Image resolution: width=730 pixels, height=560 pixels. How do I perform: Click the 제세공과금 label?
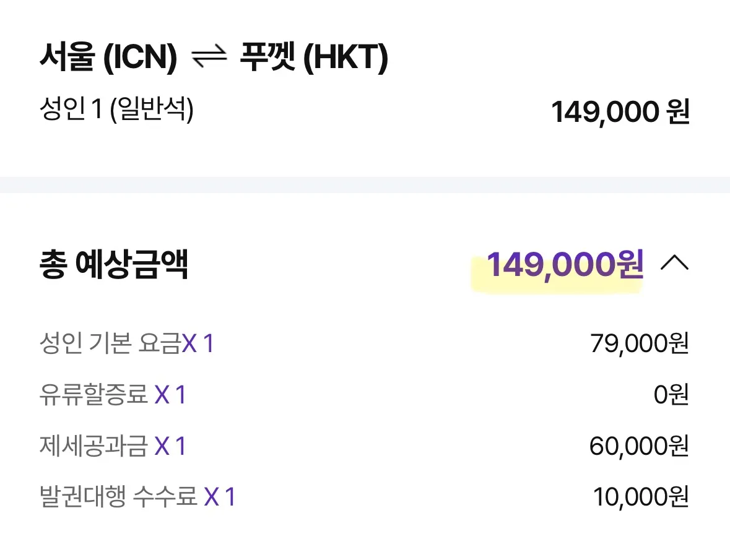click(93, 446)
